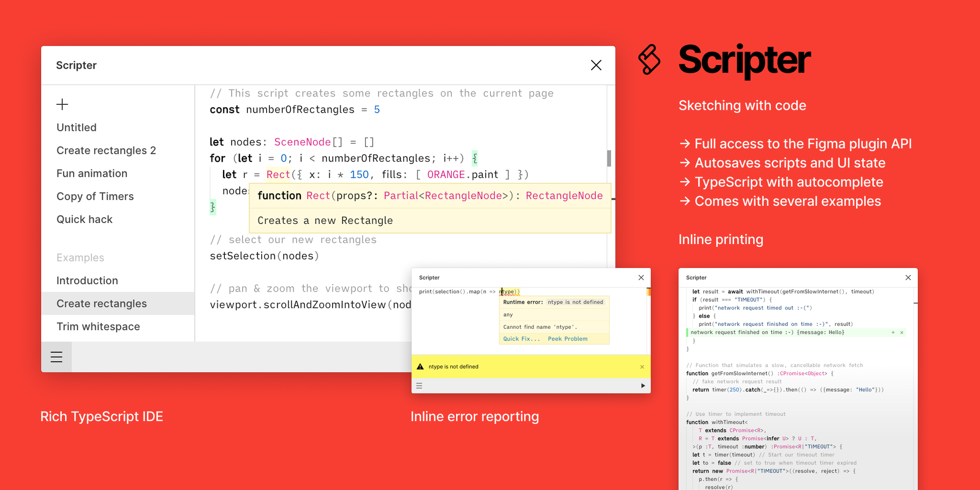980x490 pixels.
Task: Select the 'Fun animation' script
Action: pos(92,173)
